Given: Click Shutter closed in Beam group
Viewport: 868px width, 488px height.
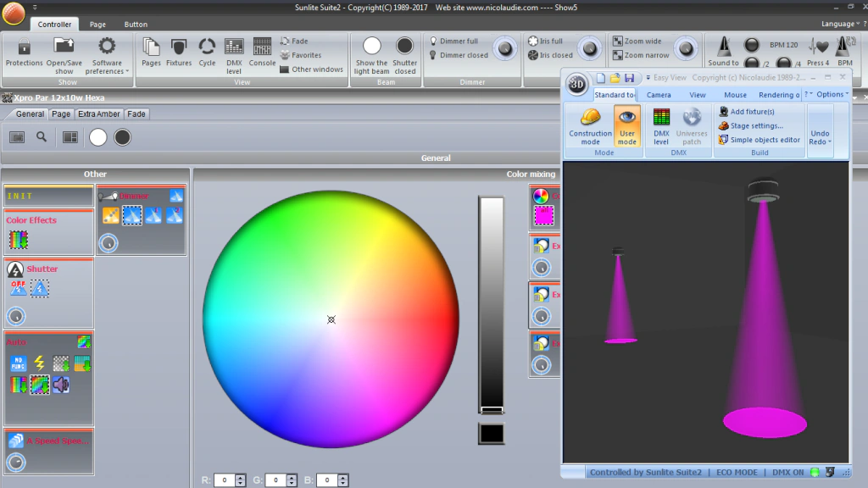Looking at the screenshot, I should (404, 55).
